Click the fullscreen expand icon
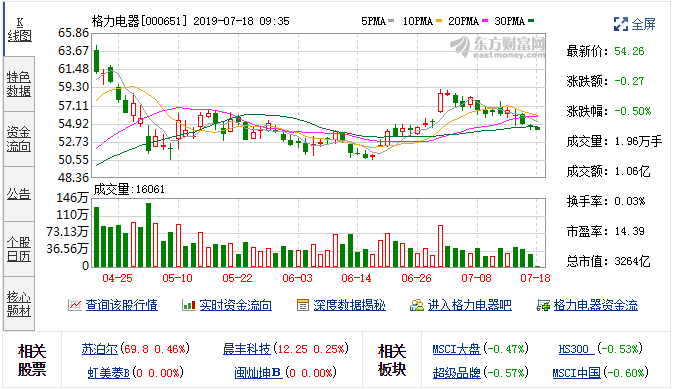Viewport: 673px width, 389px height. coord(621,24)
